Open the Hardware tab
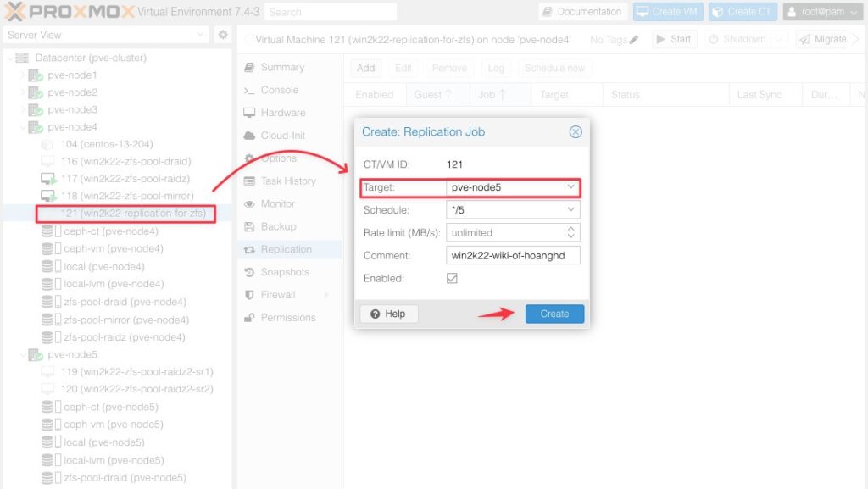 click(x=290, y=113)
